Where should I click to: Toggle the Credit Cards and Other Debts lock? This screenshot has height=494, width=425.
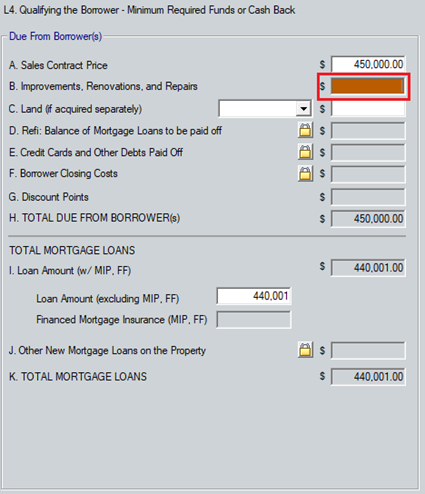[x=305, y=152]
